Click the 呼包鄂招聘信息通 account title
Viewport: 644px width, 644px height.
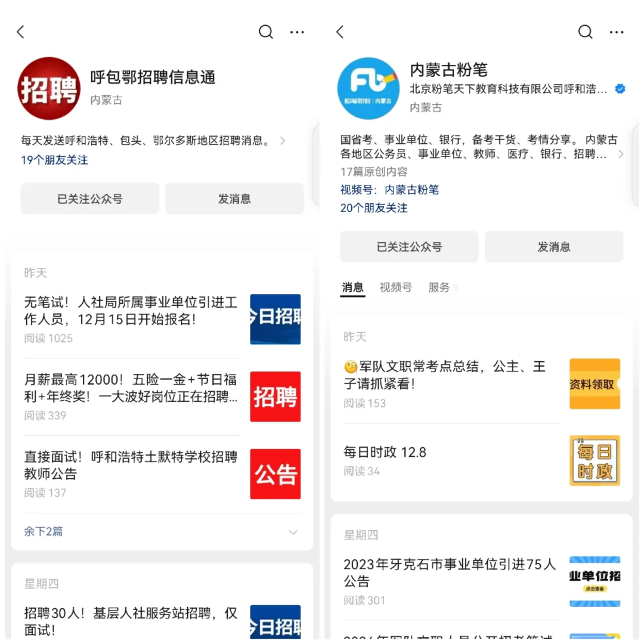(x=153, y=77)
